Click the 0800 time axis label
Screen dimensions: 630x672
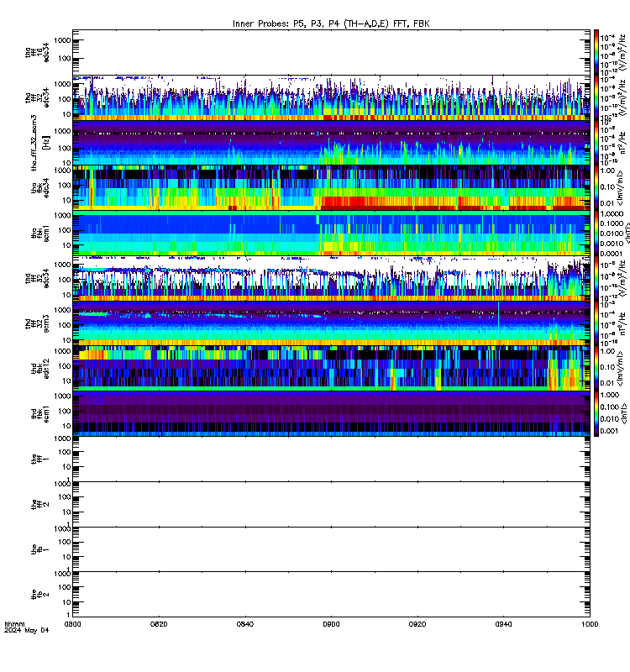pos(72,624)
